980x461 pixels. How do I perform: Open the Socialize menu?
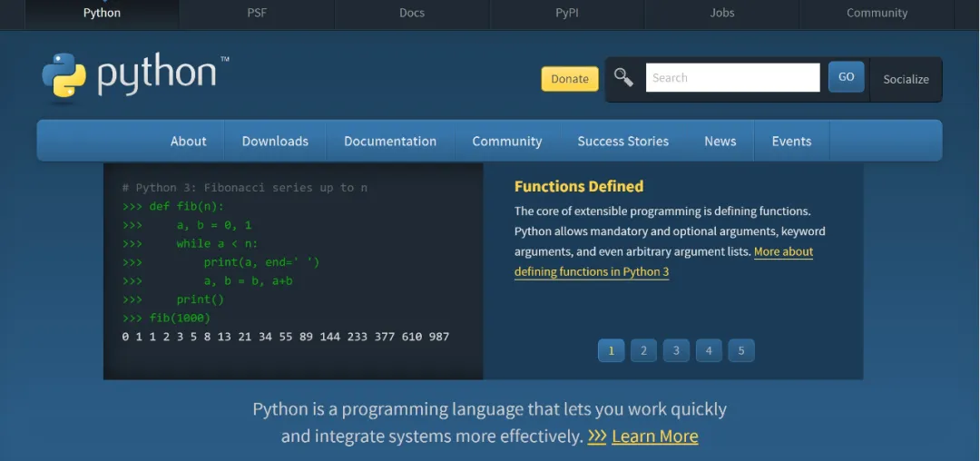(x=906, y=79)
